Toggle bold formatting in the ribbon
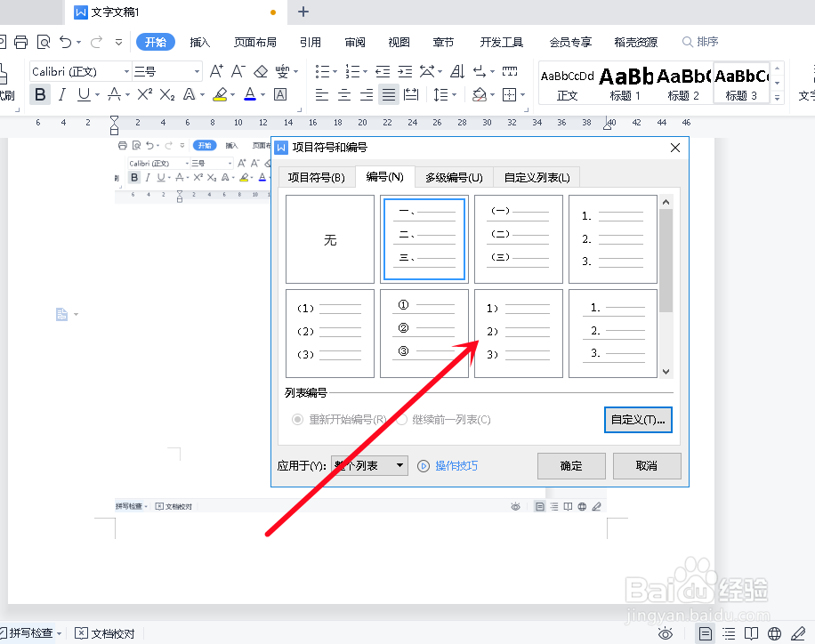Image resolution: width=815 pixels, height=644 pixels. click(39, 93)
